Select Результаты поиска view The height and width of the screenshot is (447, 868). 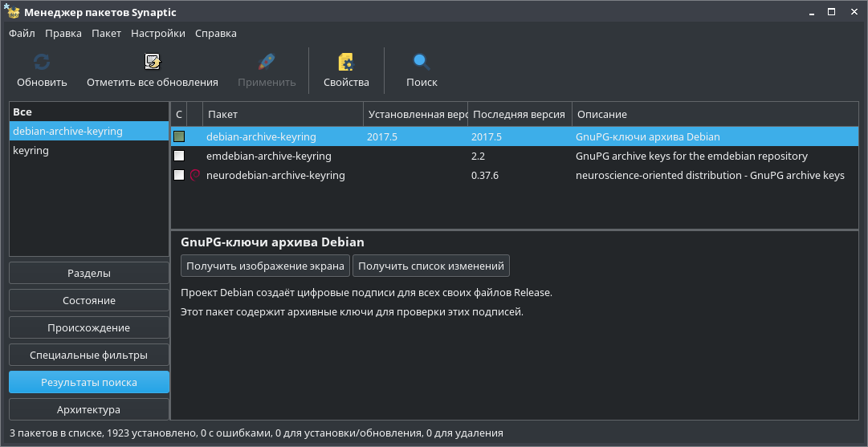[x=88, y=382]
